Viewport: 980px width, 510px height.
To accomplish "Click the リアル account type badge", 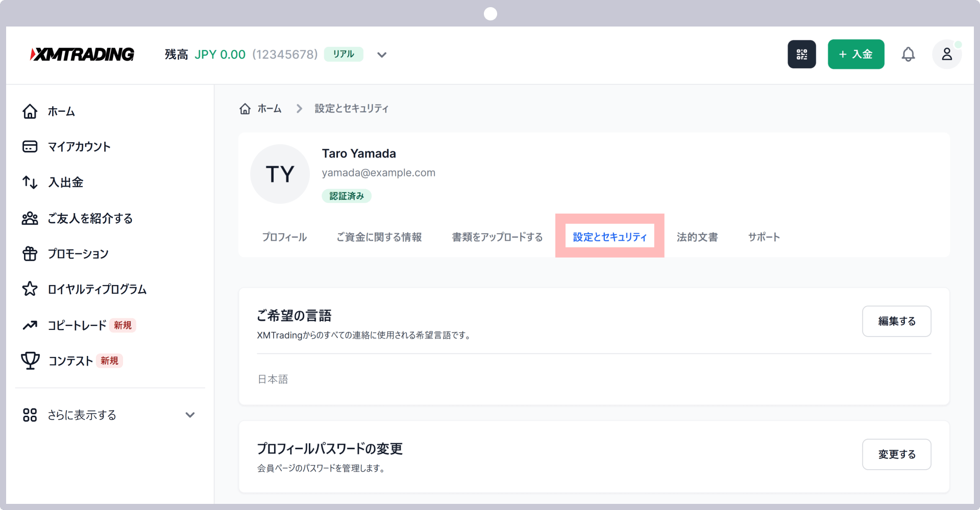I will coord(344,54).
